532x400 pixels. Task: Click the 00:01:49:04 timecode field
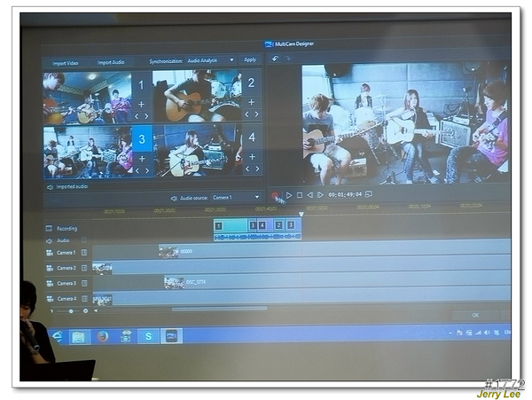pos(345,195)
